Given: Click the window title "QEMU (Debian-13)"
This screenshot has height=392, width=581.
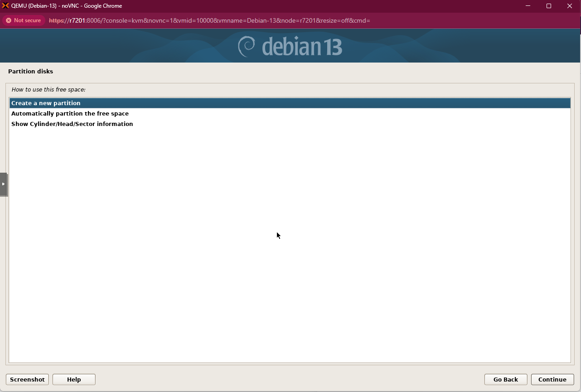Looking at the screenshot, I should 66,6.
